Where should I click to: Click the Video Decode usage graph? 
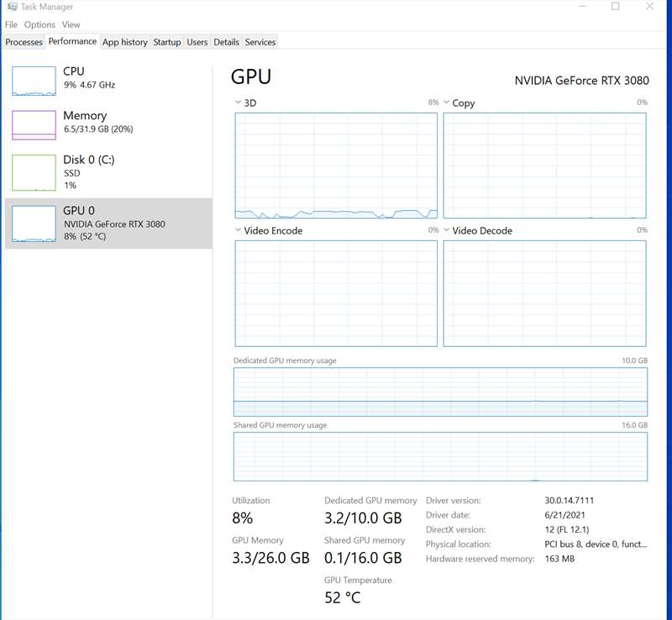544,293
